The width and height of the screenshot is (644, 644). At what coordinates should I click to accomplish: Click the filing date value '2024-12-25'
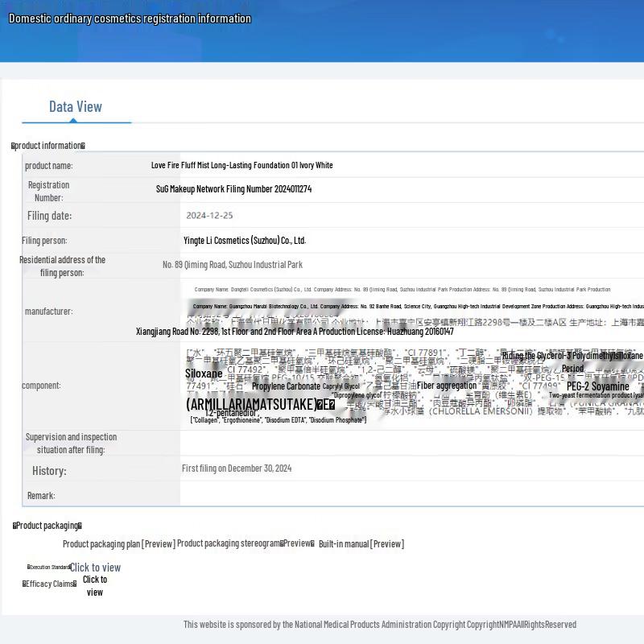tap(209, 216)
